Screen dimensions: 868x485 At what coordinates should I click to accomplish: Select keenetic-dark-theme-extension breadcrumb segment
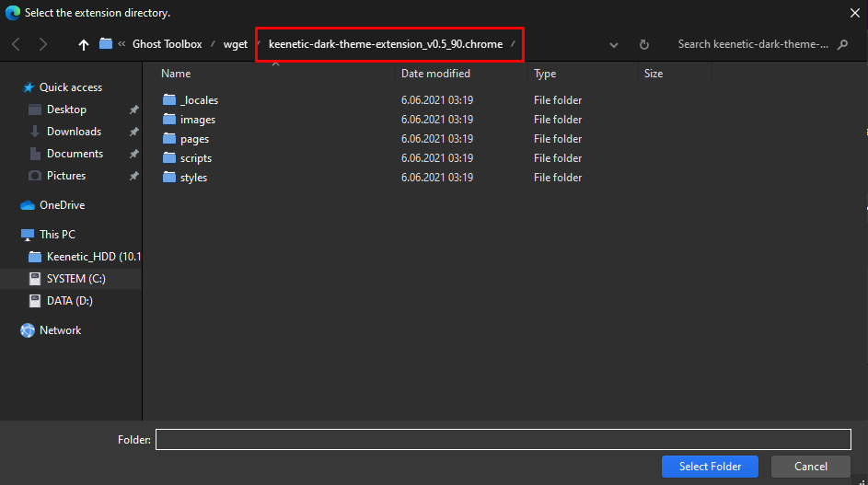[386, 44]
